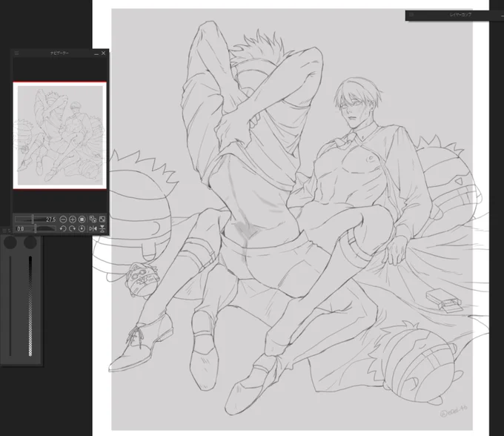Click the Navigator rotation slider showing 0.0

point(36,228)
